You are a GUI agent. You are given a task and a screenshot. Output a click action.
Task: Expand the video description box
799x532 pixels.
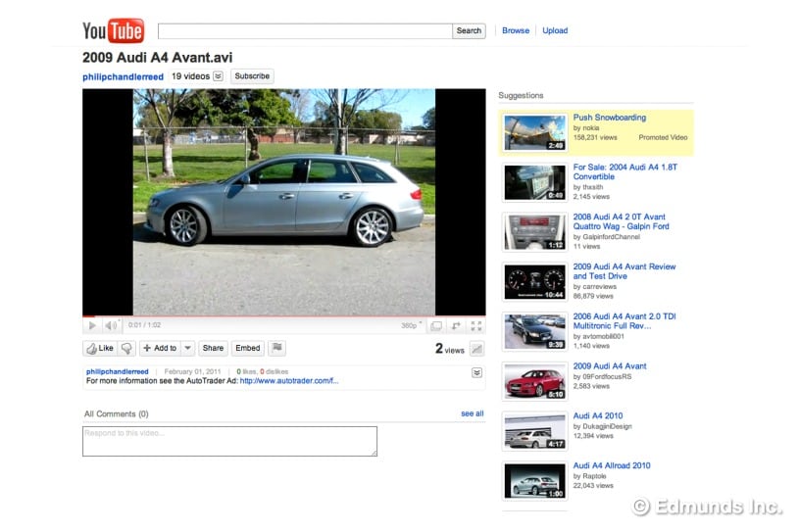[476, 372]
